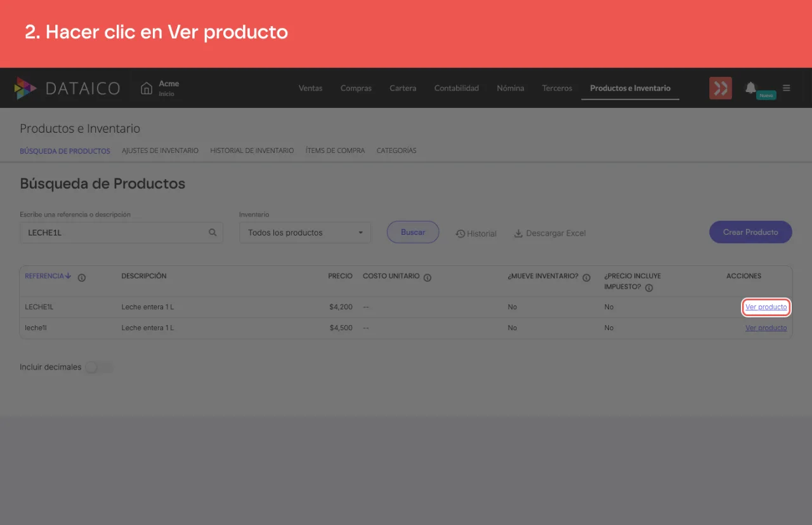Click the Crear Producto button
The image size is (812, 525).
coord(750,232)
